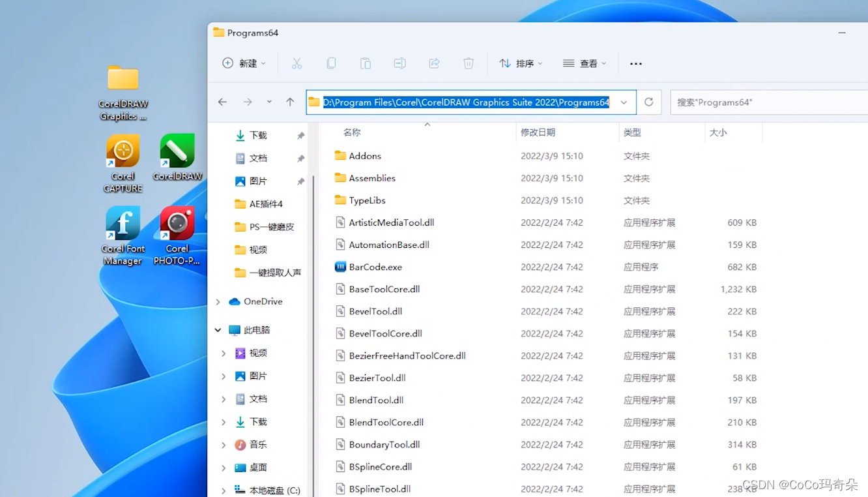Expand 本地磁盘 (C:) node

coord(224,490)
